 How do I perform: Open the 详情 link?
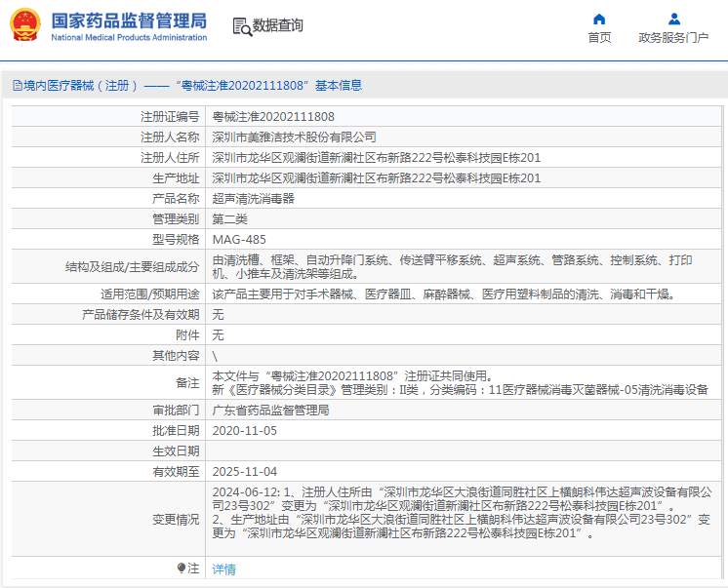[223, 568]
